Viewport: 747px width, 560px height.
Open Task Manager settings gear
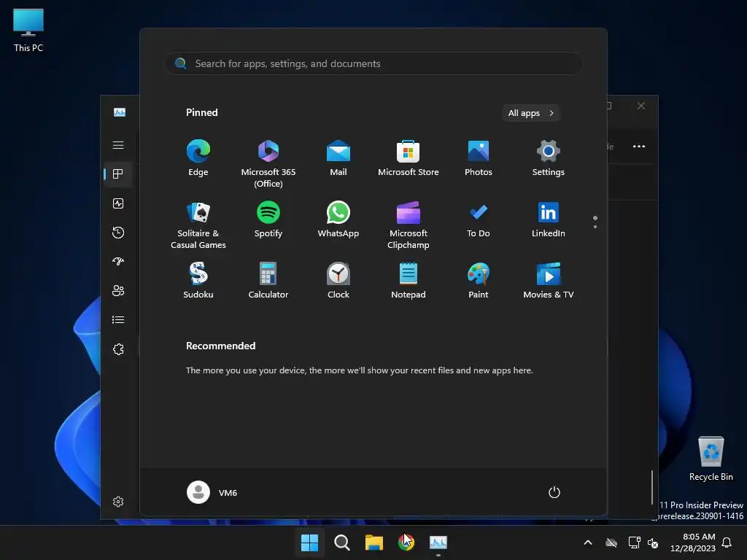[118, 502]
